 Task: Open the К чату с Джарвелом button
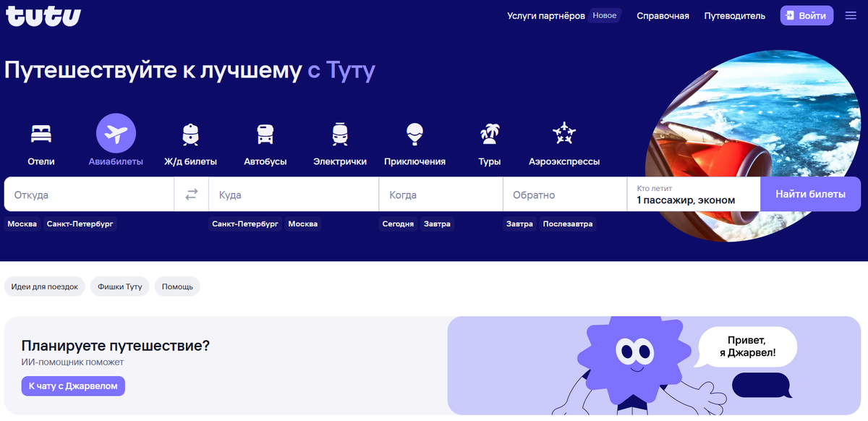[73, 386]
